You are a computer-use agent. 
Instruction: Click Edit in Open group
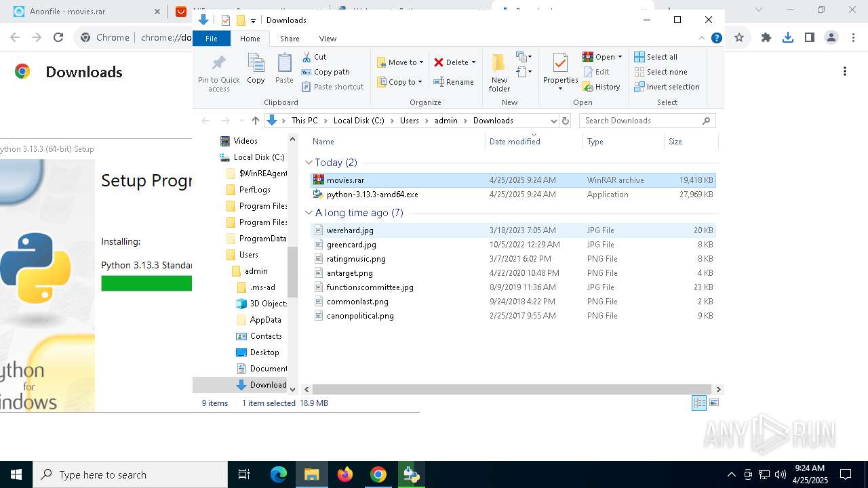596,72
